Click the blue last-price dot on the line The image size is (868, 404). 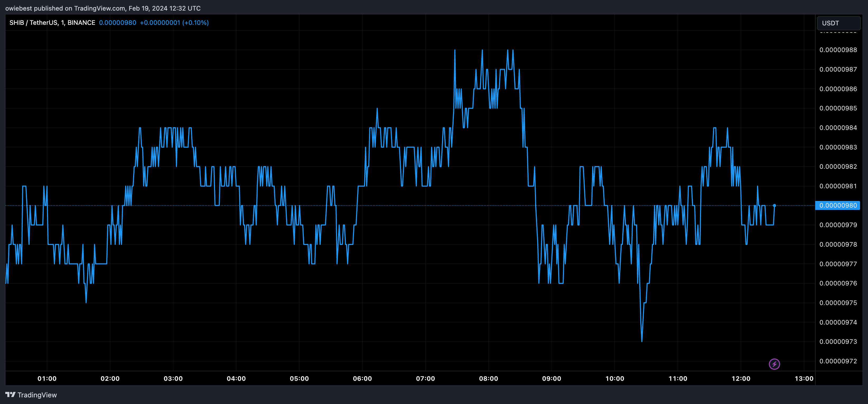tap(774, 205)
